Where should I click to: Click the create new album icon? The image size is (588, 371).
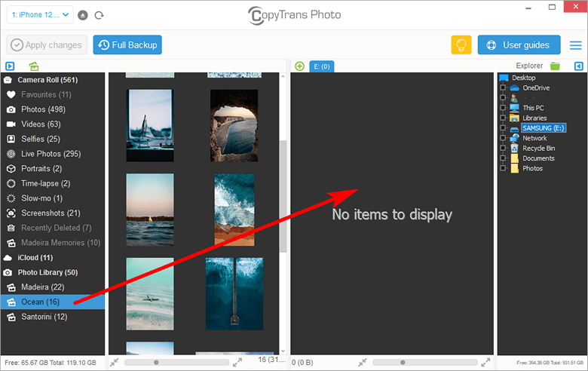click(34, 66)
